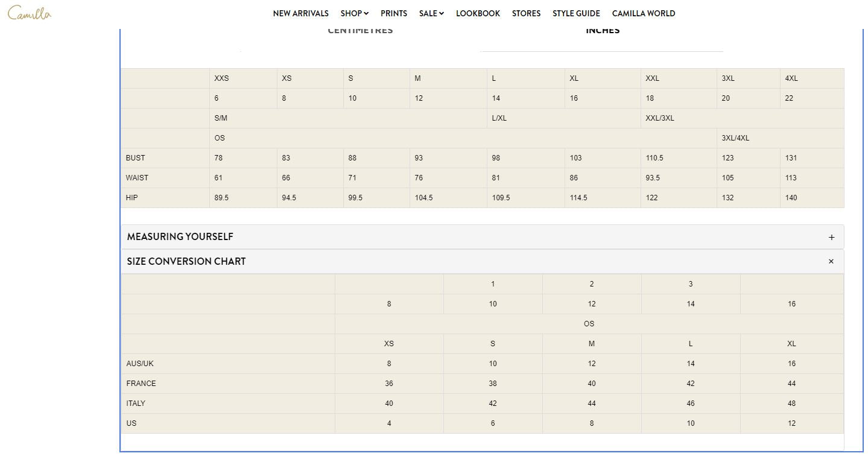This screenshot has height=459, width=868.
Task: Open the LOOKBOOK page
Action: click(x=478, y=13)
